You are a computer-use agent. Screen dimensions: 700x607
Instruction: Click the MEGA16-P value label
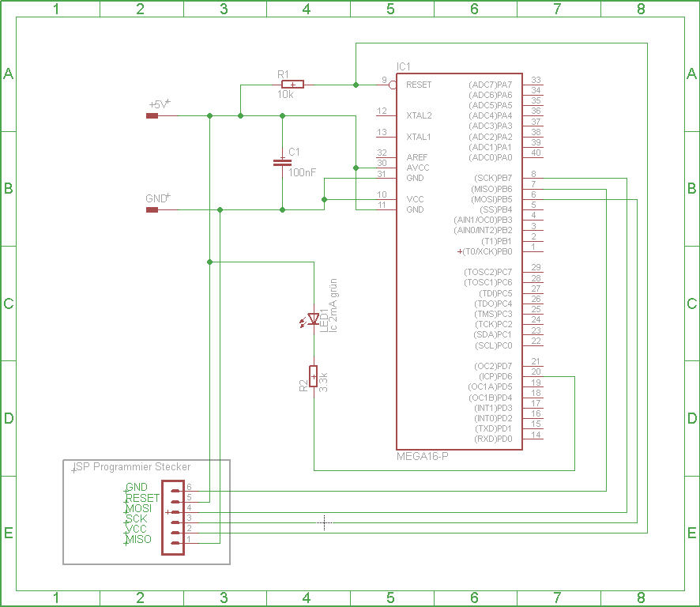pyautogui.click(x=423, y=456)
